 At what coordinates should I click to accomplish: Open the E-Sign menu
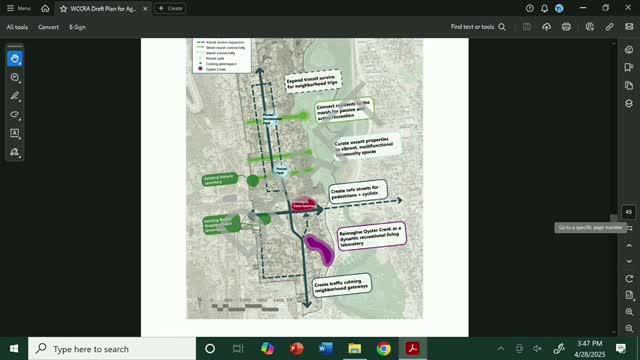(77, 27)
